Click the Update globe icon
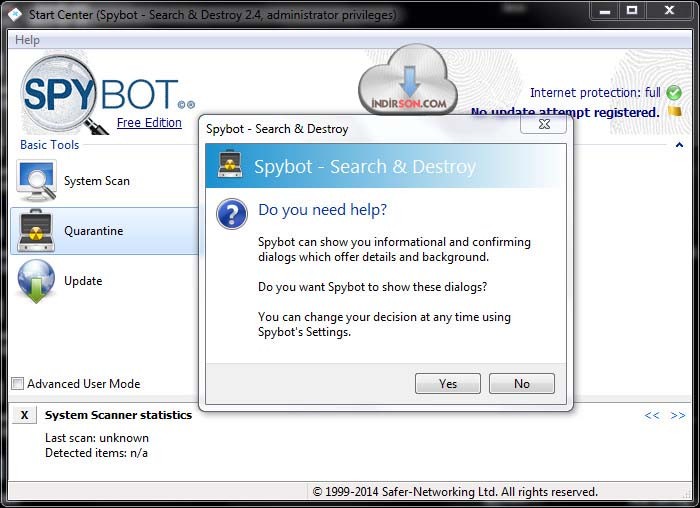 pos(36,281)
